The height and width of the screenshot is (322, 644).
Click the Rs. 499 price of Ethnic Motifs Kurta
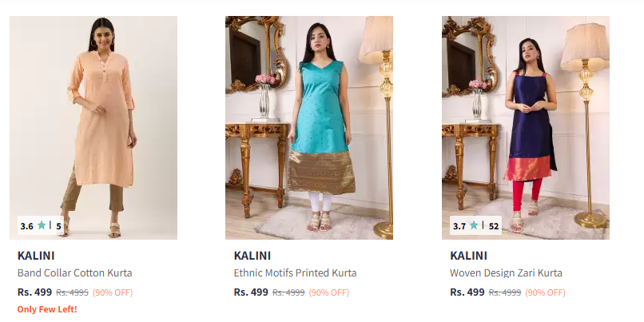coord(251,292)
